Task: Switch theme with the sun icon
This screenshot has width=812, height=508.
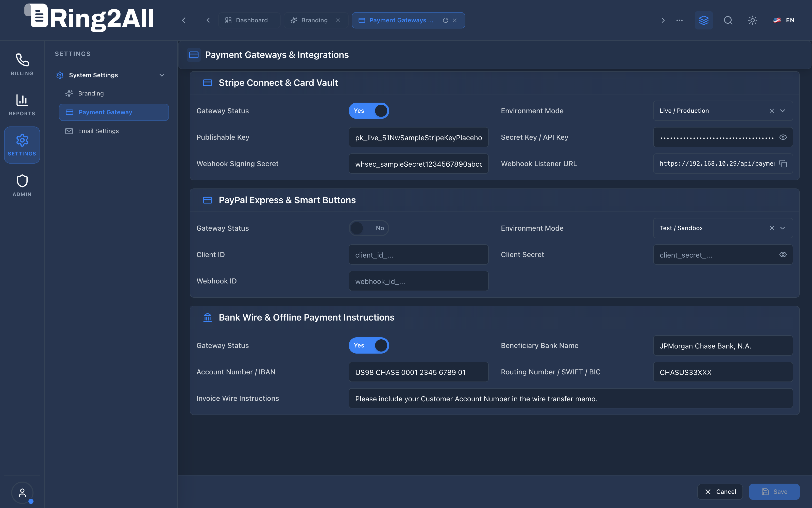Action: pos(753,20)
